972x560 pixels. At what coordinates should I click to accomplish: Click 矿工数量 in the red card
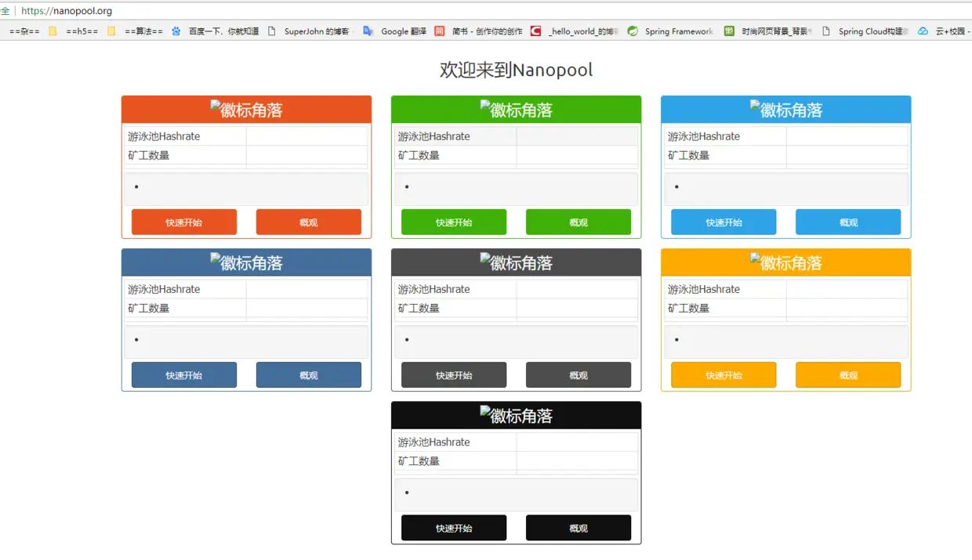[x=149, y=155]
